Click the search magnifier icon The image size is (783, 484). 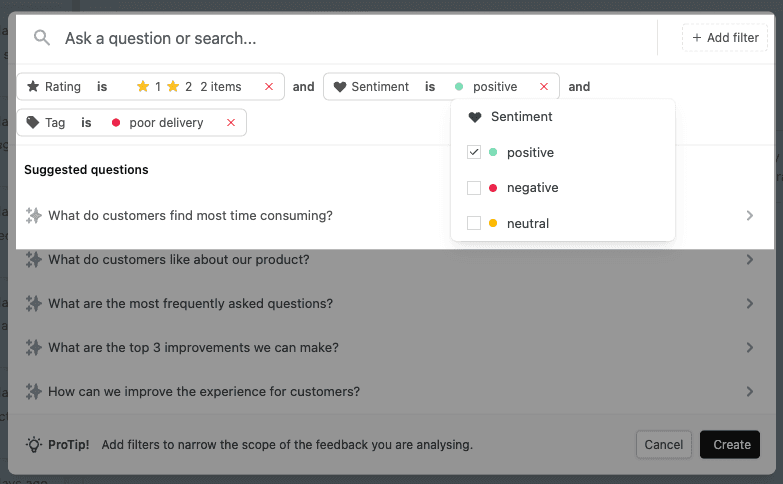click(42, 38)
